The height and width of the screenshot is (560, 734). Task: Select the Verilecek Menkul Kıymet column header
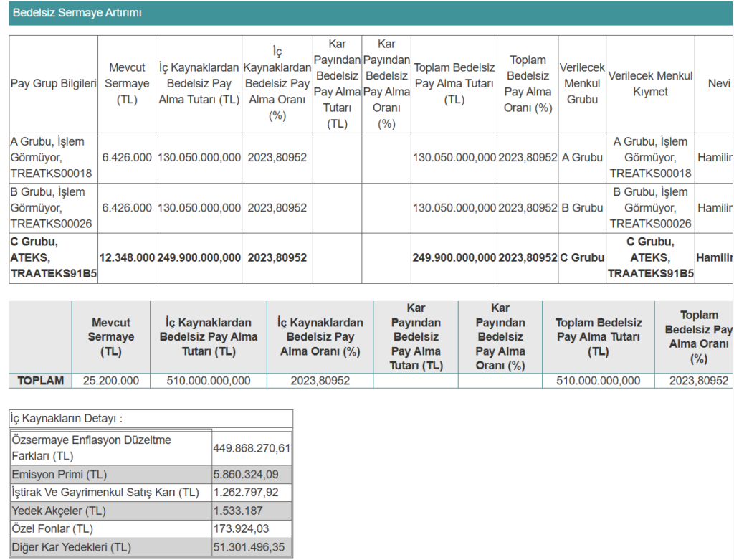[x=650, y=84]
